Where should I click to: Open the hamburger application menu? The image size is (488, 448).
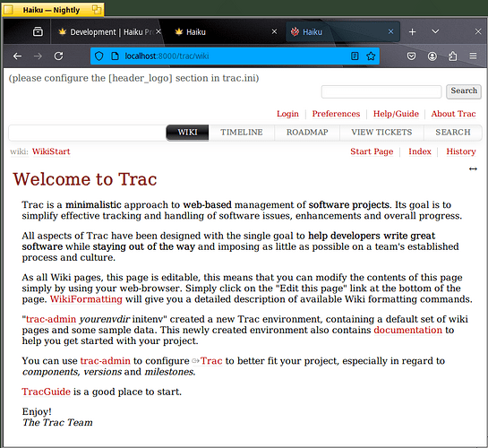473,56
